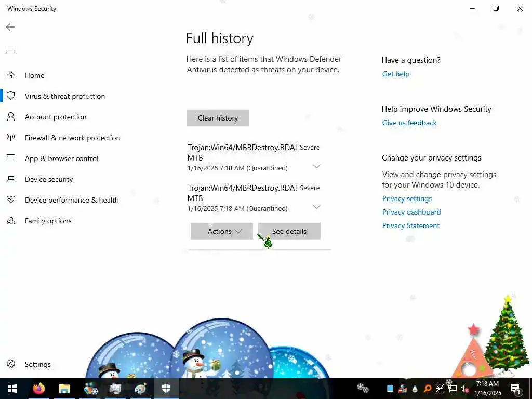Collapse the second MBRDestroy threat chevron
The width and height of the screenshot is (532, 399).
(x=316, y=207)
